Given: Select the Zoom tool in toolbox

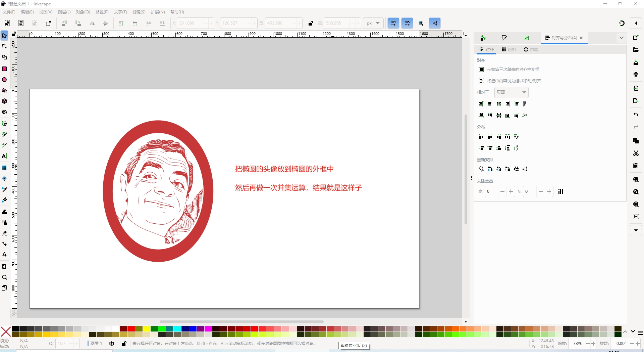Looking at the screenshot, I should (x=4, y=277).
